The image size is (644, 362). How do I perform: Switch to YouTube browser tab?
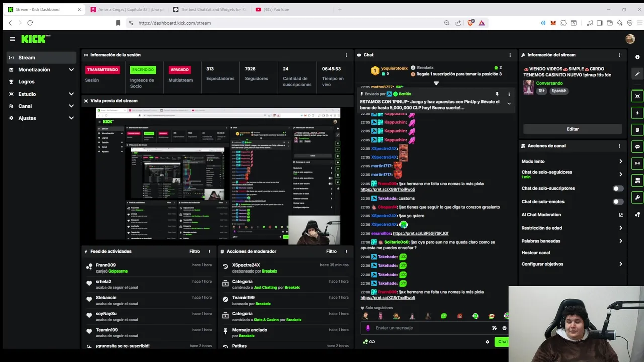click(x=292, y=9)
